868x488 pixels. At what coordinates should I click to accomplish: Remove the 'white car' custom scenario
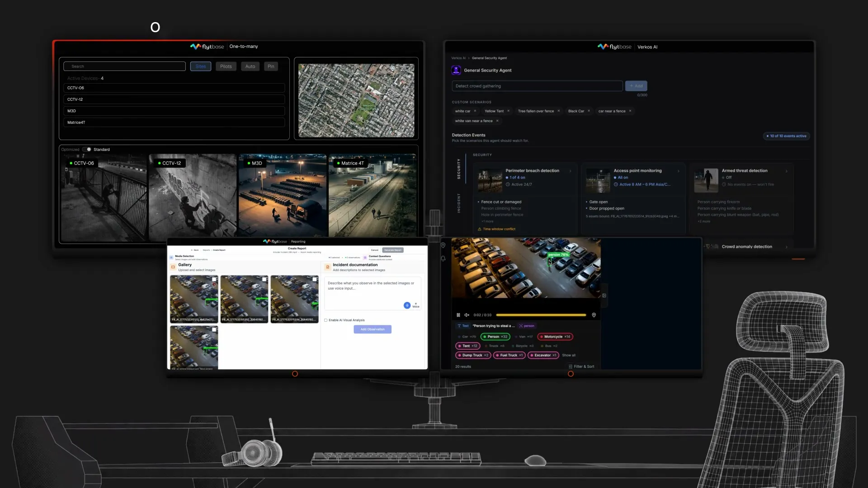click(x=475, y=111)
